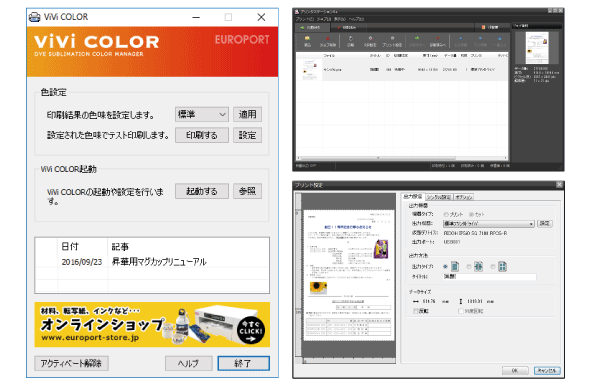Open the 標準 color tone dropdown
This screenshot has width=590, height=390.
tap(202, 114)
